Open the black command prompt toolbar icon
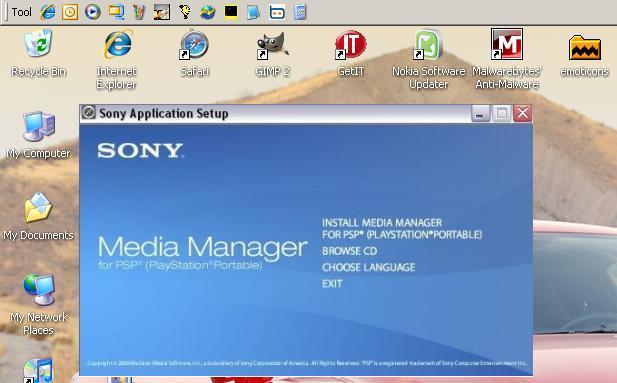 coord(231,12)
